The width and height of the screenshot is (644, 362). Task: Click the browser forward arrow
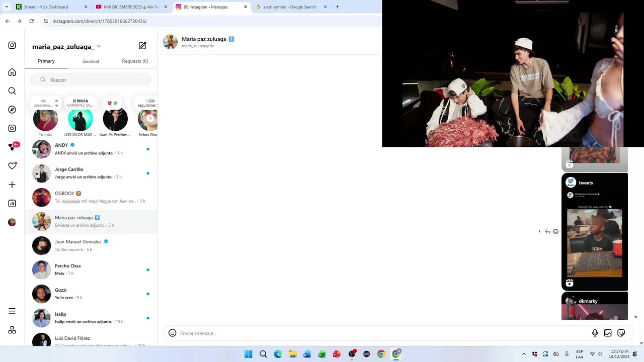(19, 21)
